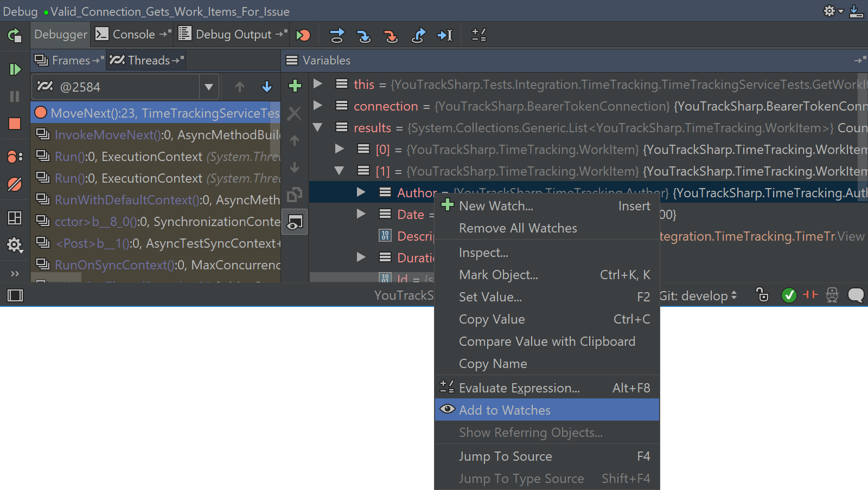Click the duplicate watch icon

(x=295, y=194)
